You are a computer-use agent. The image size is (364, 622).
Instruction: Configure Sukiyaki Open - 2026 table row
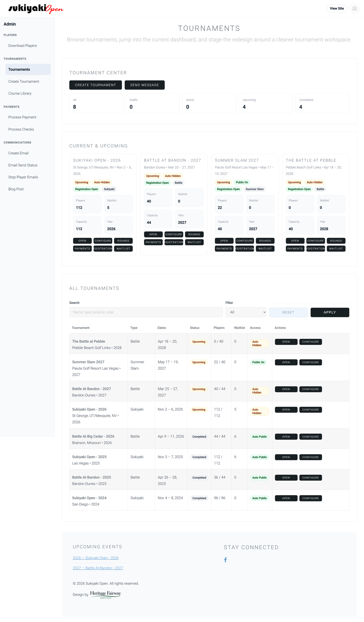click(311, 410)
